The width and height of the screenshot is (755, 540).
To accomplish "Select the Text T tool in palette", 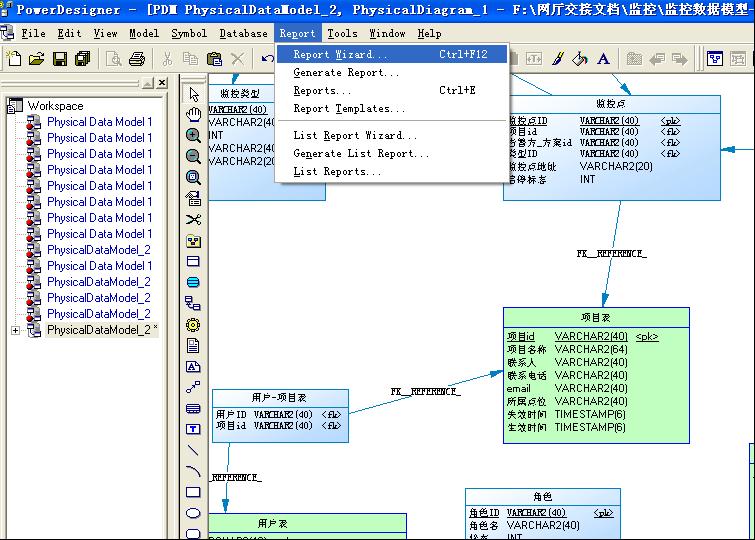I will tap(194, 429).
